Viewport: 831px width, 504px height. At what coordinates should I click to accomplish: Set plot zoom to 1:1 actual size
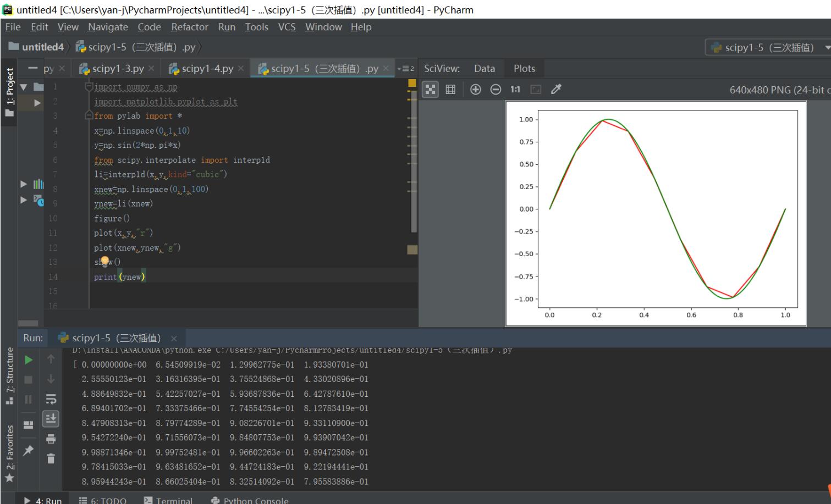click(515, 89)
